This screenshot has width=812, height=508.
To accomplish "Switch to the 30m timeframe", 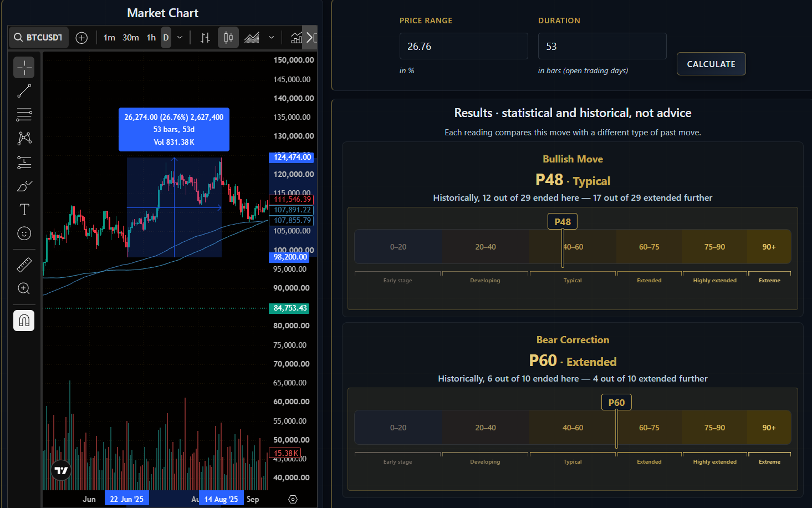I will click(131, 38).
